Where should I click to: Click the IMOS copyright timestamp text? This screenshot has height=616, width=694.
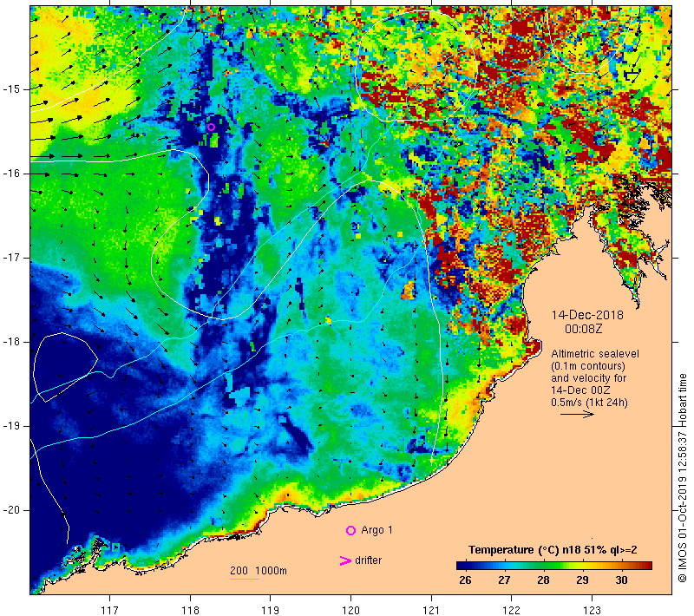682,478
